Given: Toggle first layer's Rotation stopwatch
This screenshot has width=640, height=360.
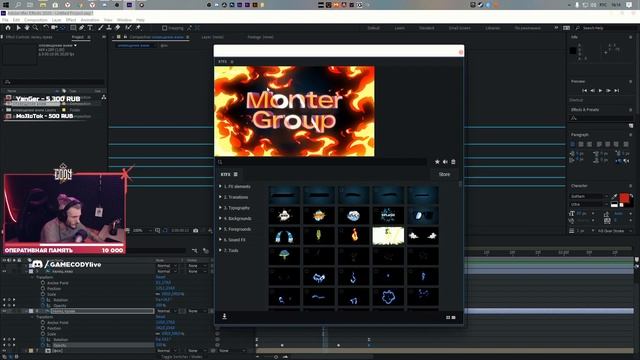Looking at the screenshot, I should [x=43, y=300].
